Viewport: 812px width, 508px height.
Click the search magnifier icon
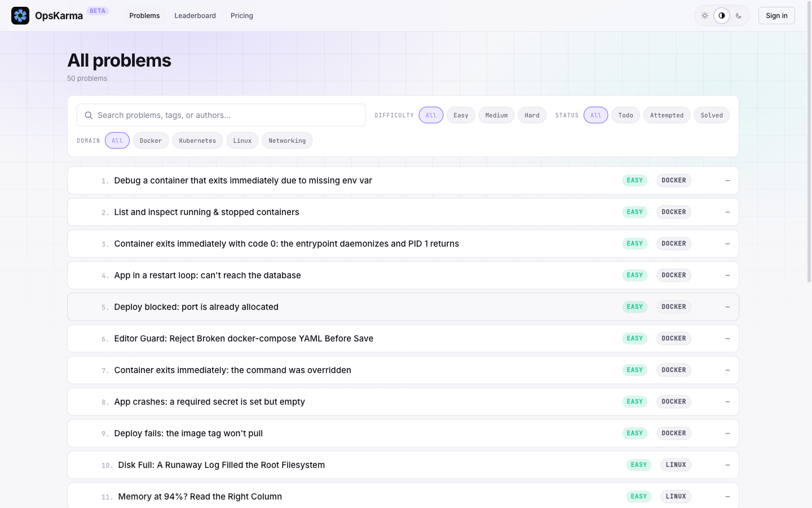pos(89,115)
